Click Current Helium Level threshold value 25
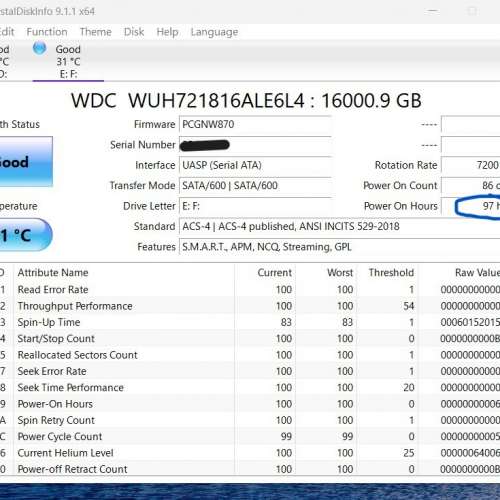Viewport: 500px width, 500px height. tap(409, 453)
